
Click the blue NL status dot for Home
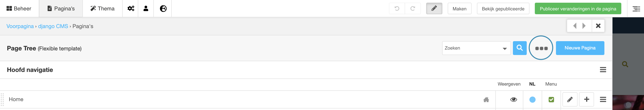click(x=532, y=99)
